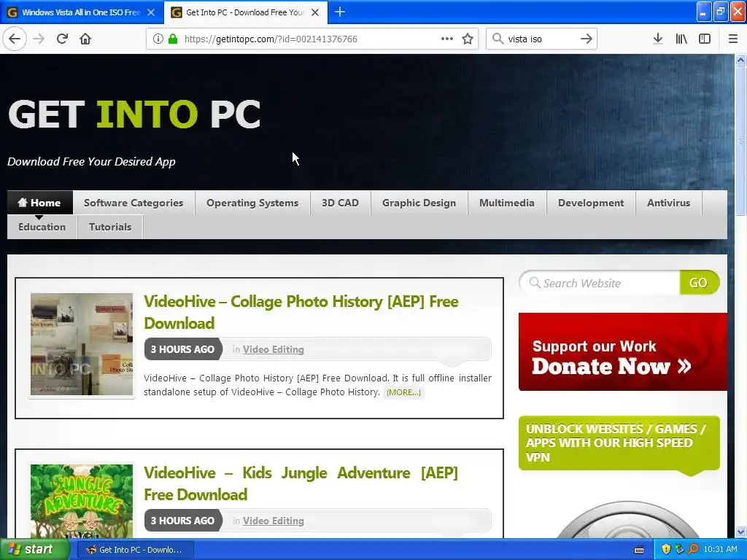Open the Home menu item
This screenshot has width=747, height=560.
pyautogui.click(x=40, y=203)
